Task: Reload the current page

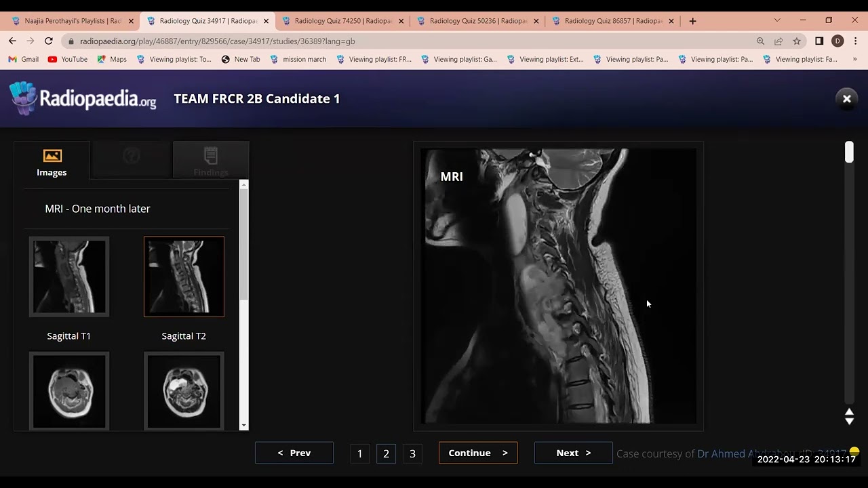Action: pyautogui.click(x=49, y=41)
